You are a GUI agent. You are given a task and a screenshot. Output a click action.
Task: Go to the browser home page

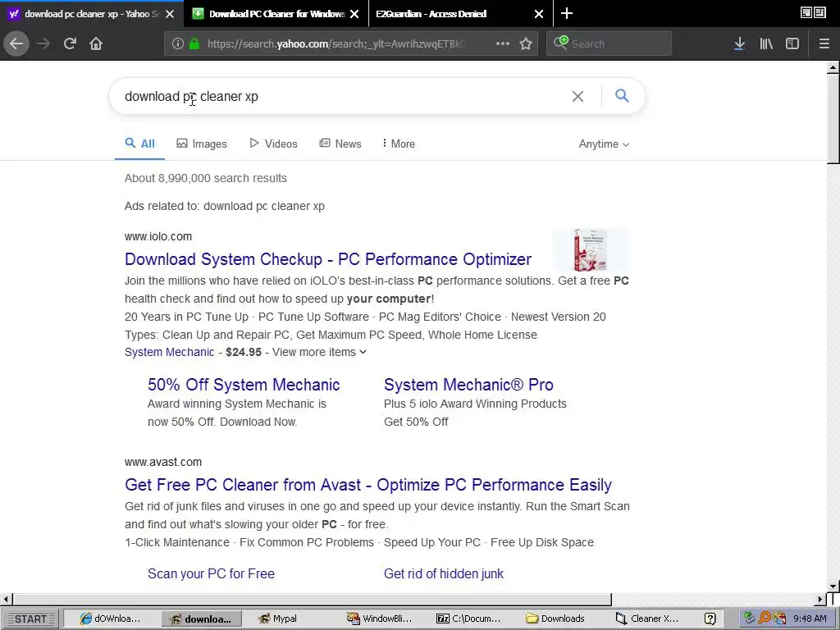point(96,43)
